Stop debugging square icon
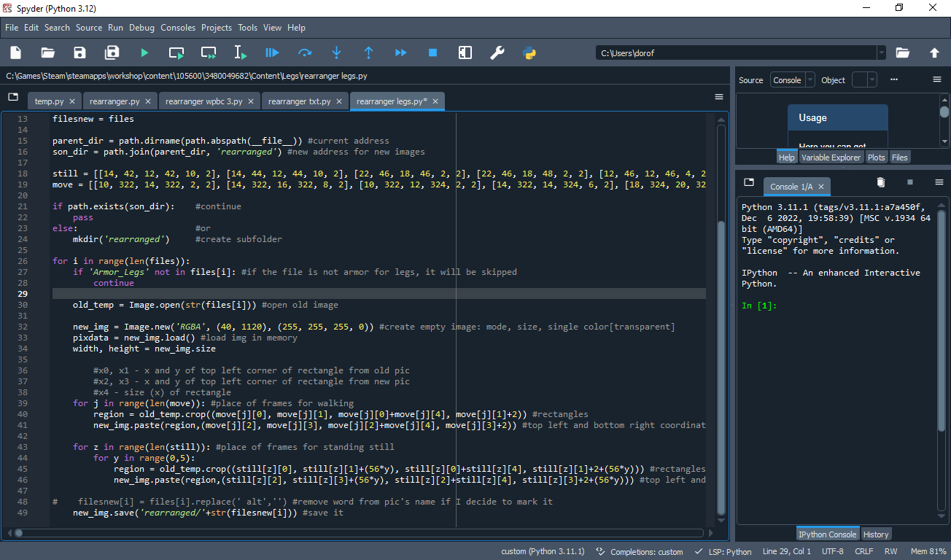 click(433, 52)
